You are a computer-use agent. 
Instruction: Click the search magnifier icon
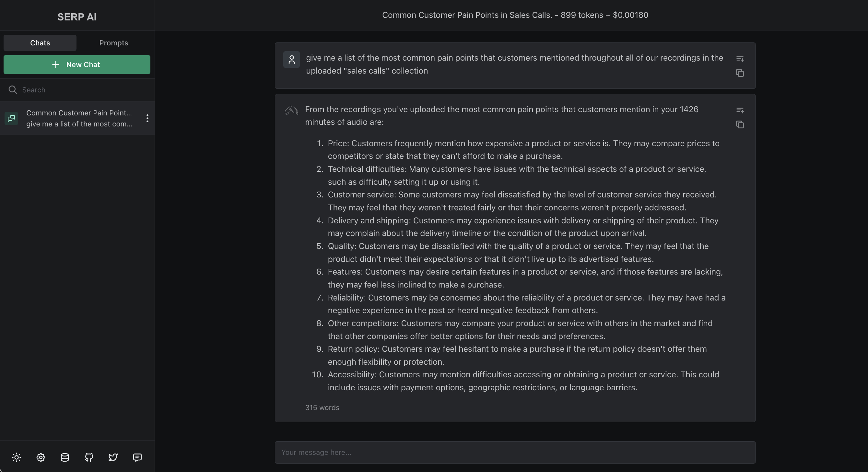[x=13, y=89]
